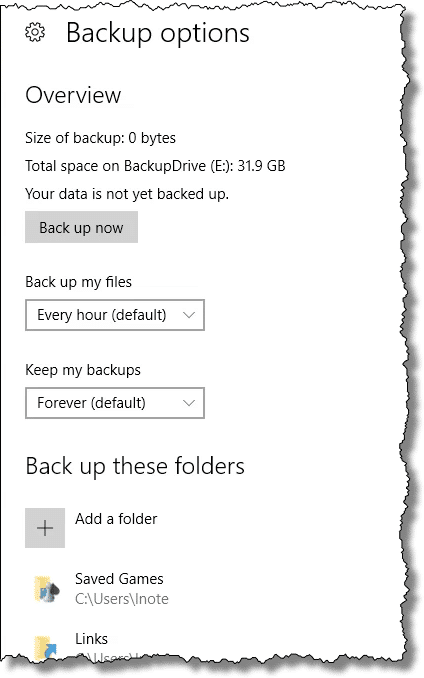This screenshot has width=424, height=678.
Task: Expand the Back up my files chevron arrow
Action: point(189,315)
